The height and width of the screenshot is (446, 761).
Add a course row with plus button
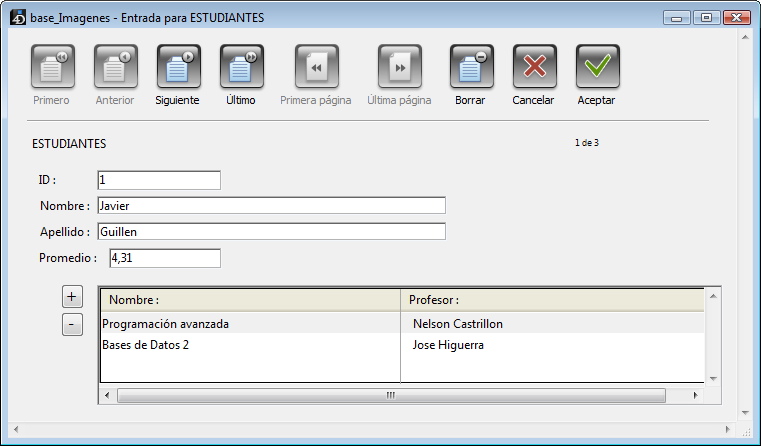click(x=72, y=297)
